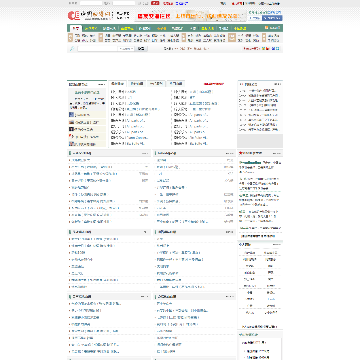Click the red link beside center panel tabs
The width and height of the screenshot is (360, 360).
pos(214,84)
